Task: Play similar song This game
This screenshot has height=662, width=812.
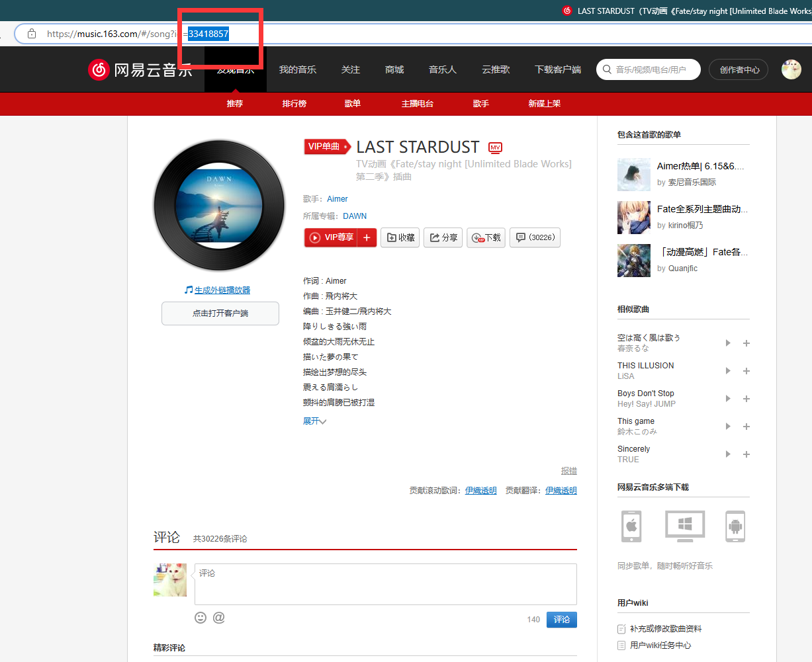Action: pyautogui.click(x=728, y=427)
